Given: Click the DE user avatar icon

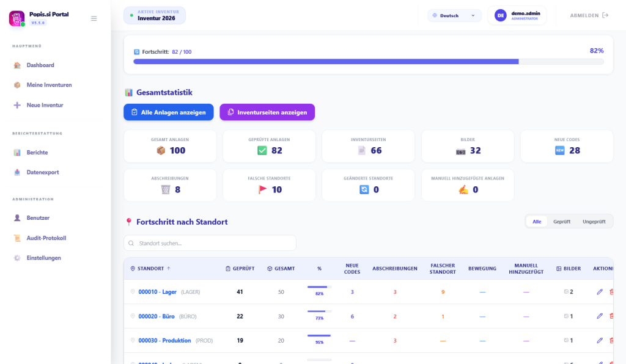Looking at the screenshot, I should tap(500, 15).
